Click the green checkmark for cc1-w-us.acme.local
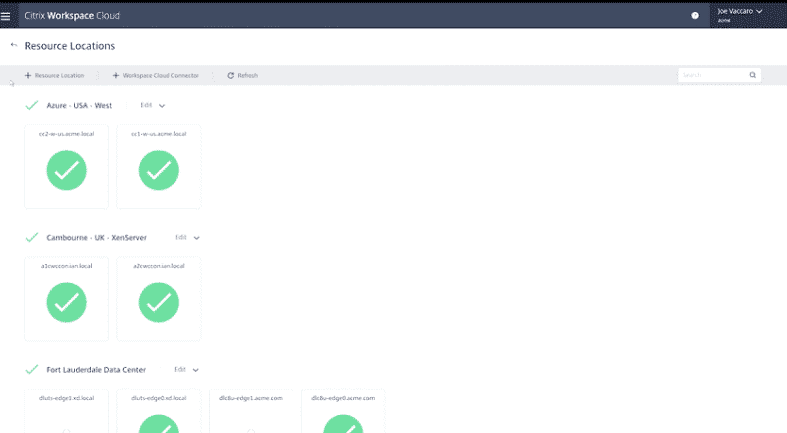This screenshot has width=787, height=433. [x=158, y=171]
